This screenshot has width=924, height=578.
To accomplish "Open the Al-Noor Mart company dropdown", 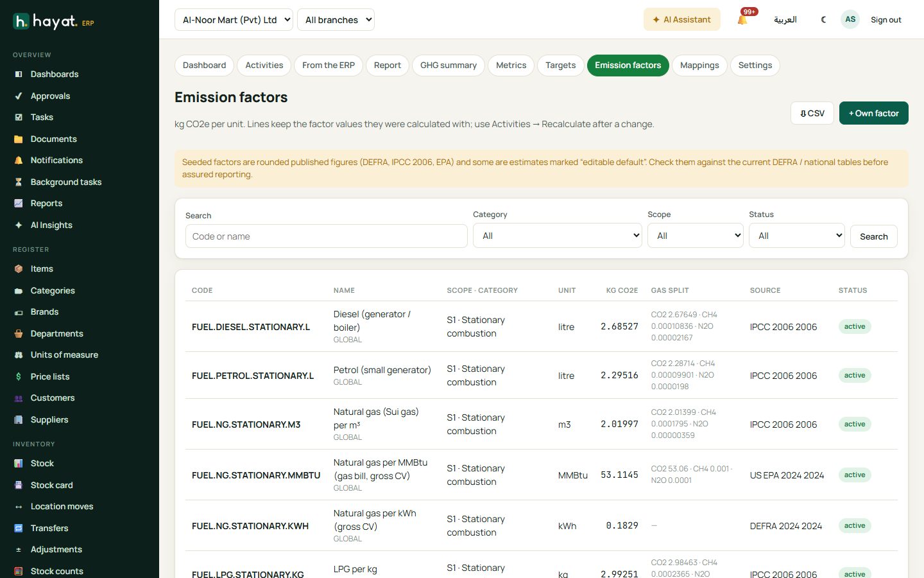I will (x=234, y=20).
